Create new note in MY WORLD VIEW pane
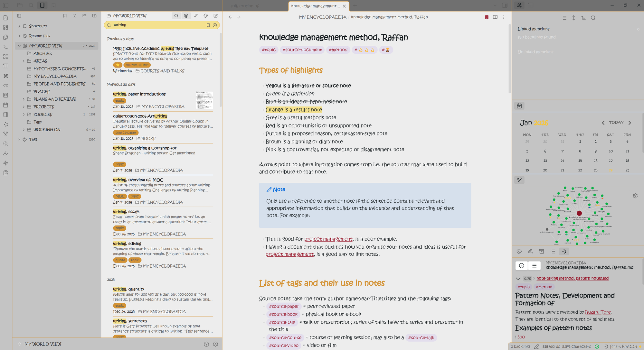 [215, 16]
